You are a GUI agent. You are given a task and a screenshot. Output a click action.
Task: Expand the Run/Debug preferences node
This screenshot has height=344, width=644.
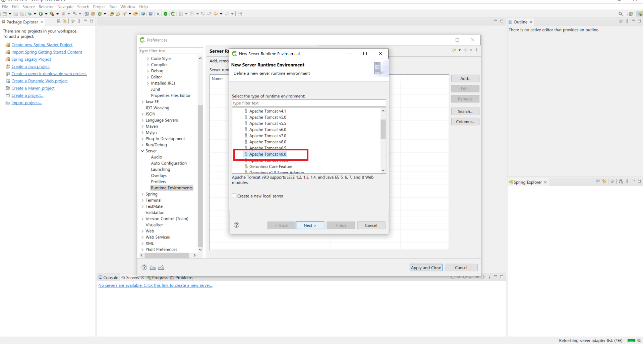coord(142,145)
